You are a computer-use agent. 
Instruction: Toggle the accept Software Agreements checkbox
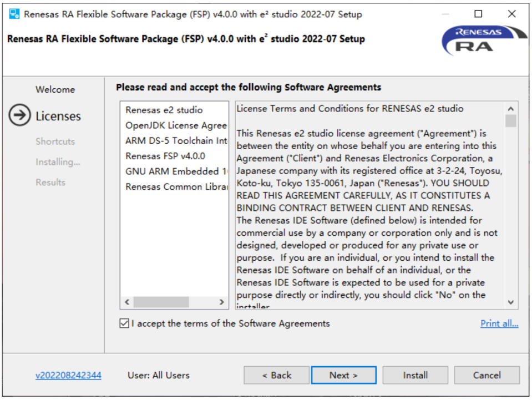(124, 323)
